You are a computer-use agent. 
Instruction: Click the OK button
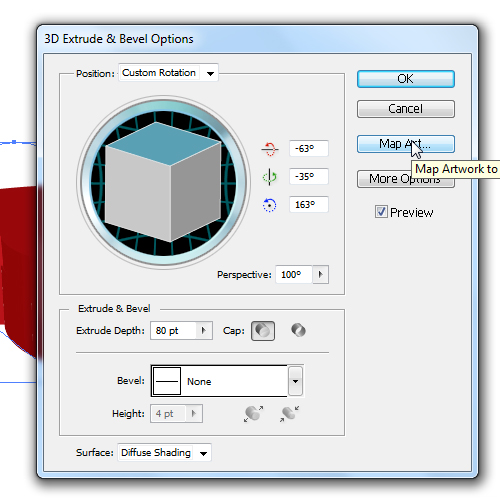click(406, 79)
